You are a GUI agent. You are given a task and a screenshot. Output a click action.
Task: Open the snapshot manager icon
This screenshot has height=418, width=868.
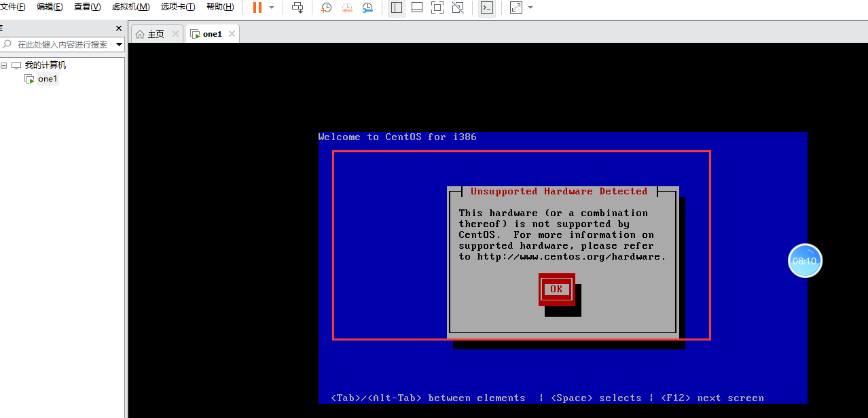(367, 7)
